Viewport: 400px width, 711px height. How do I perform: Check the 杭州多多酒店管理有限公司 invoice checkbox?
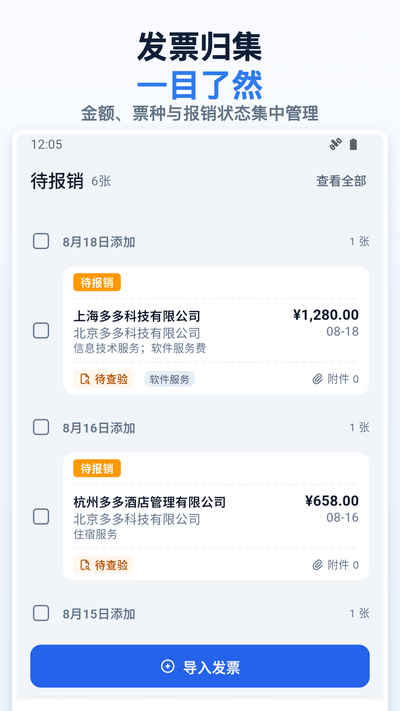tap(41, 516)
